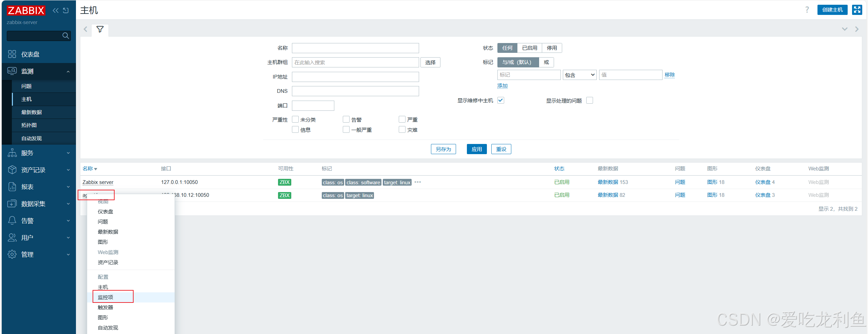Click 选择 host group button
Screen dimensions: 868x334
tap(430, 62)
